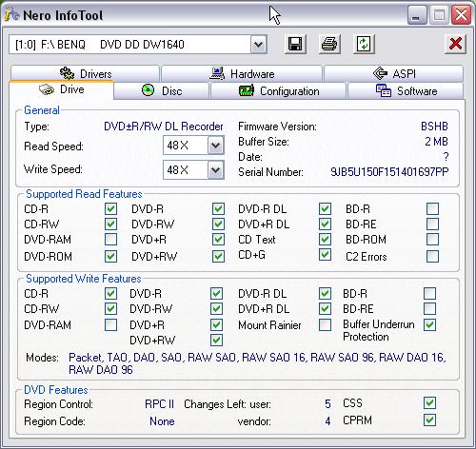Click the serial number value 9JB5U150F151401697PP
The height and width of the screenshot is (449, 476).
[389, 172]
